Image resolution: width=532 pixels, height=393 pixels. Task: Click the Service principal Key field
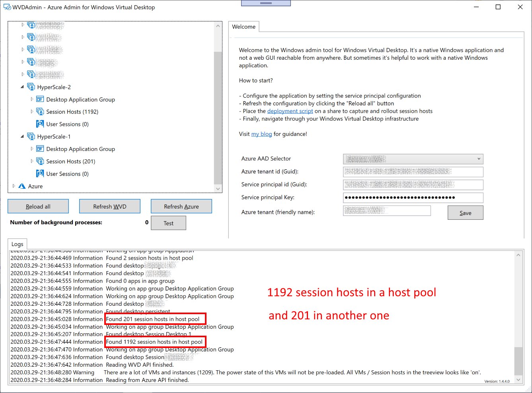tap(413, 197)
